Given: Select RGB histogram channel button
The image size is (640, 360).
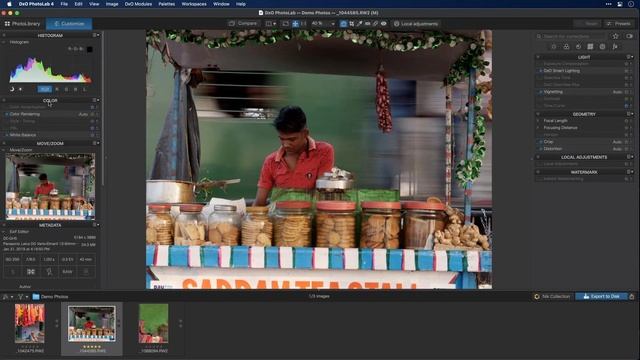Looking at the screenshot, I should 44,89.
